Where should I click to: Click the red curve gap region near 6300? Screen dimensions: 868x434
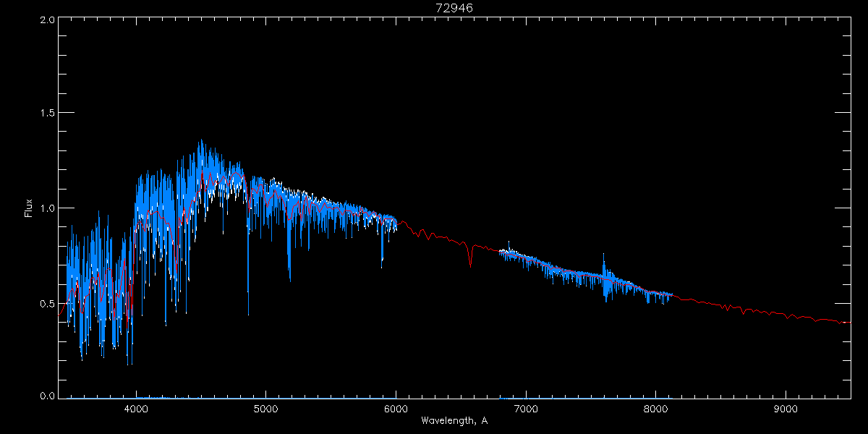(x=434, y=236)
